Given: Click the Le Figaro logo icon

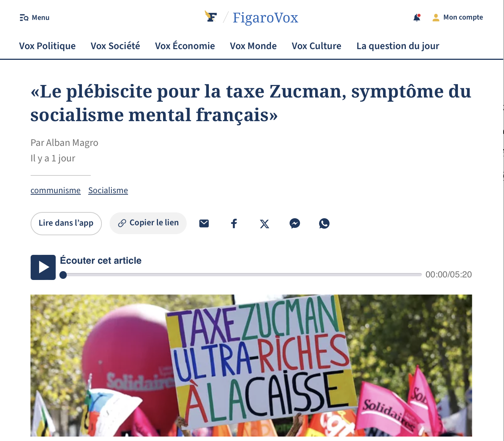Looking at the screenshot, I should coord(211,17).
